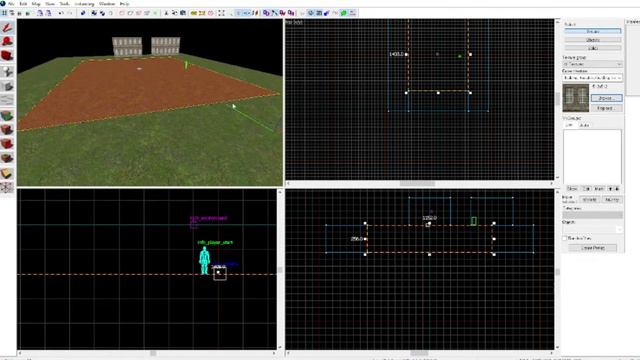Image resolution: width=640 pixels, height=360 pixels.
Task: Click the Ungroup toolbar icon
Action: (x=102, y=13)
